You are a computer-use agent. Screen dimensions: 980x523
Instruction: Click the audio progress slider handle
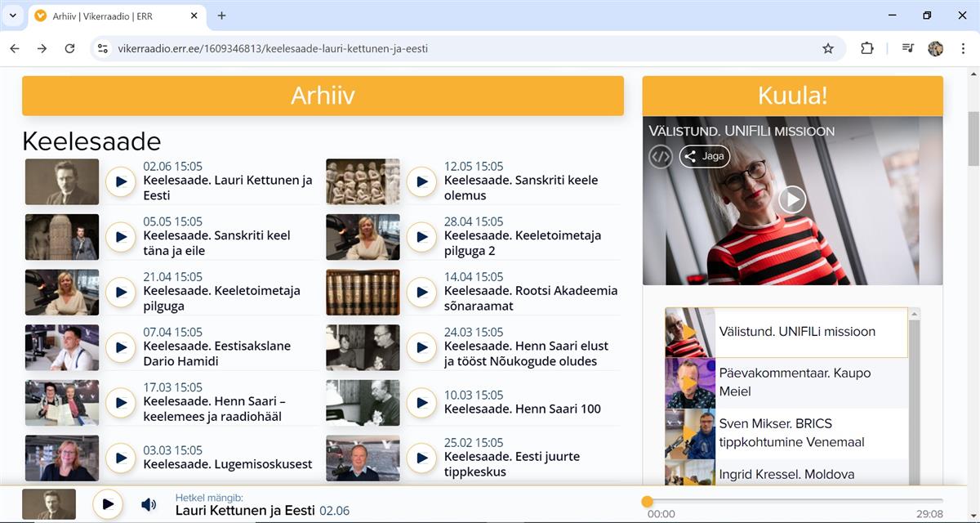[x=648, y=501]
